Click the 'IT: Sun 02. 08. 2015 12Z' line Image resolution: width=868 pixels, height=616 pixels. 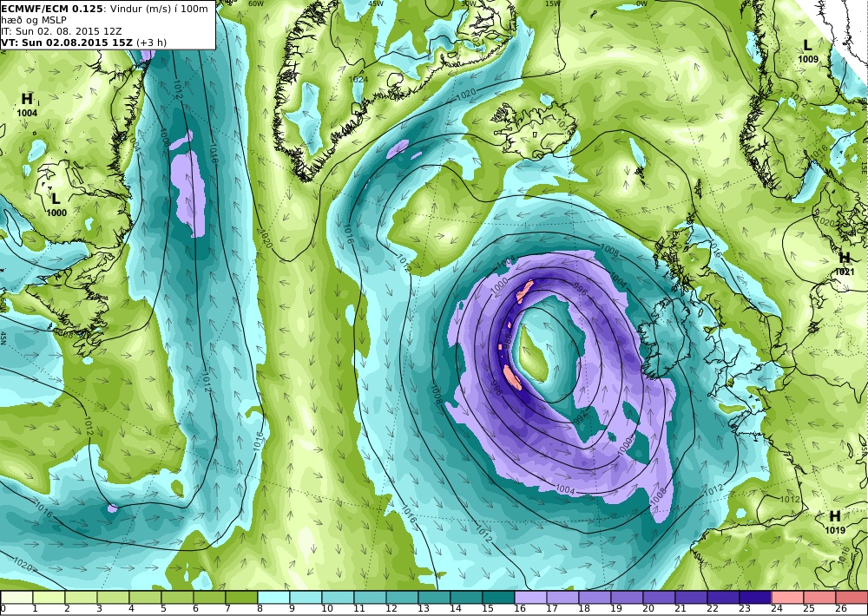click(x=62, y=31)
